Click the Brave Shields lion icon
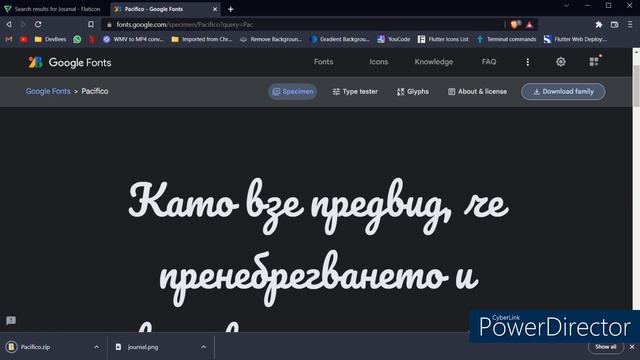The width and height of the screenshot is (640, 360). point(515,24)
